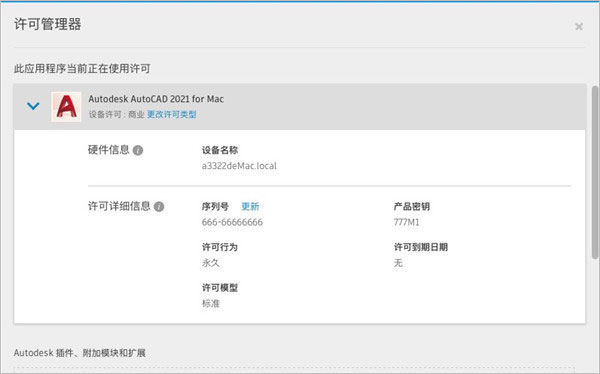Select the product key value 777M1
The image size is (600, 374).
click(406, 222)
